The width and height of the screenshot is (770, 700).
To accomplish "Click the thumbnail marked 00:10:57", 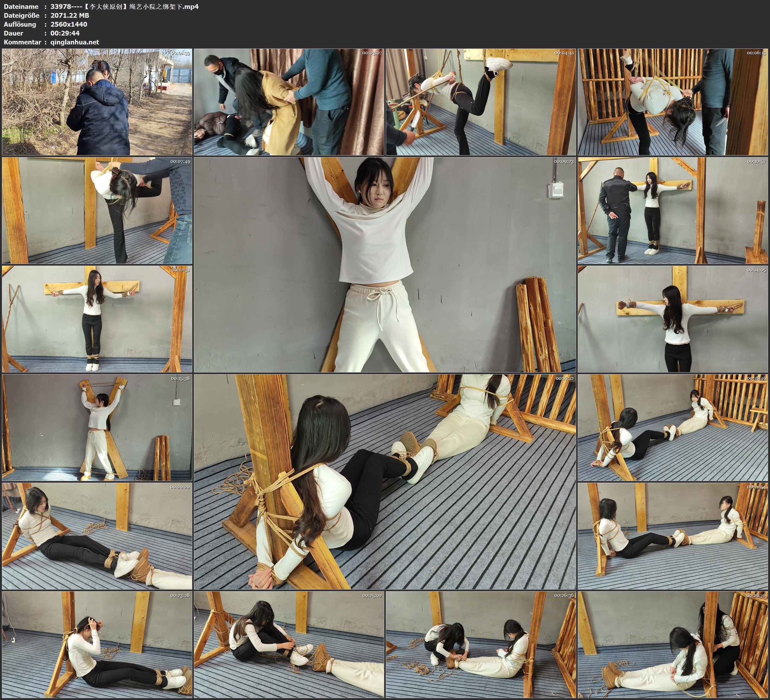I will [x=673, y=210].
